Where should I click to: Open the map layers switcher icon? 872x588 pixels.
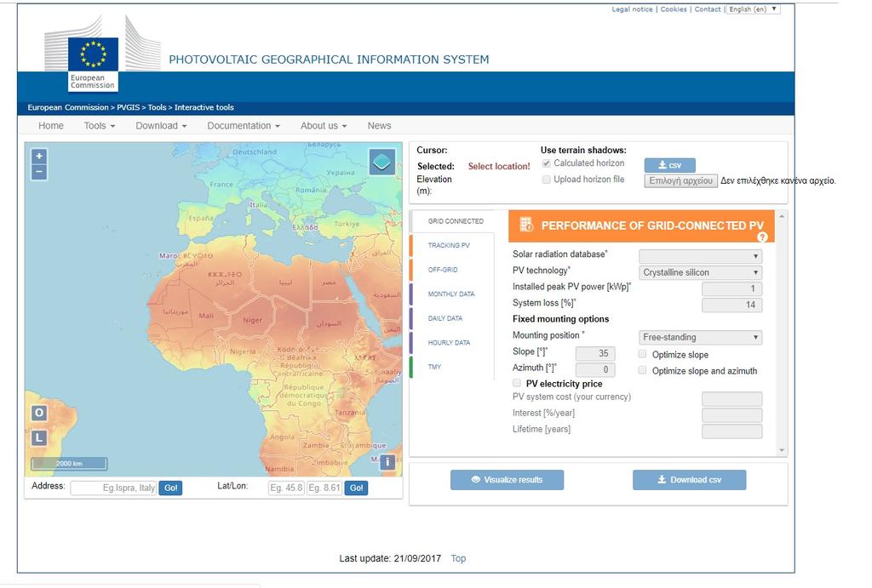click(382, 162)
